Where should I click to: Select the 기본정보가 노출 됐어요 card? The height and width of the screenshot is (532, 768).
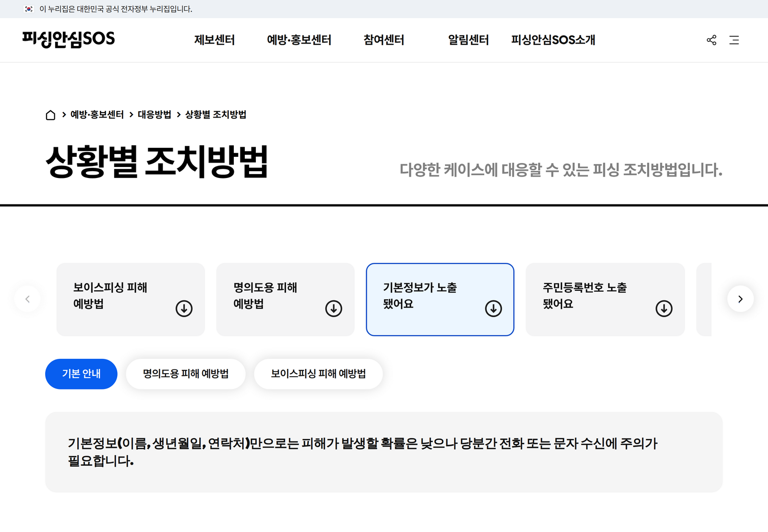coord(440,299)
